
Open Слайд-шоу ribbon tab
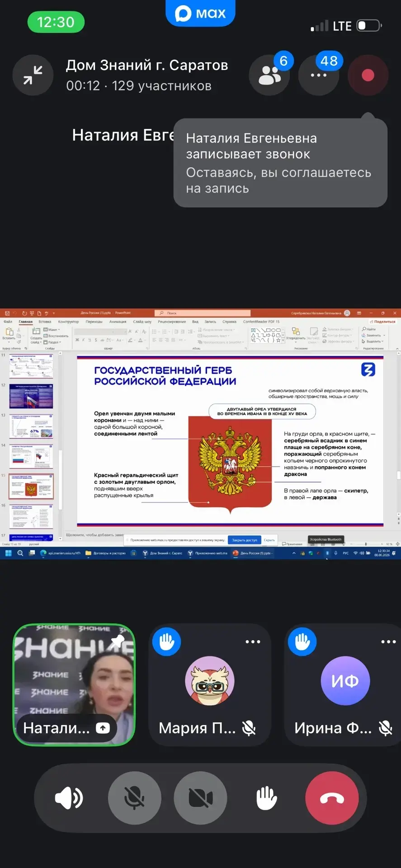click(142, 322)
